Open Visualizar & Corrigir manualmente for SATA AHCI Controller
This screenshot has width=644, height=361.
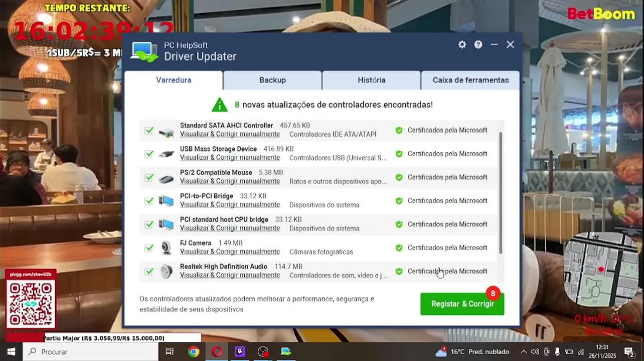click(230, 134)
